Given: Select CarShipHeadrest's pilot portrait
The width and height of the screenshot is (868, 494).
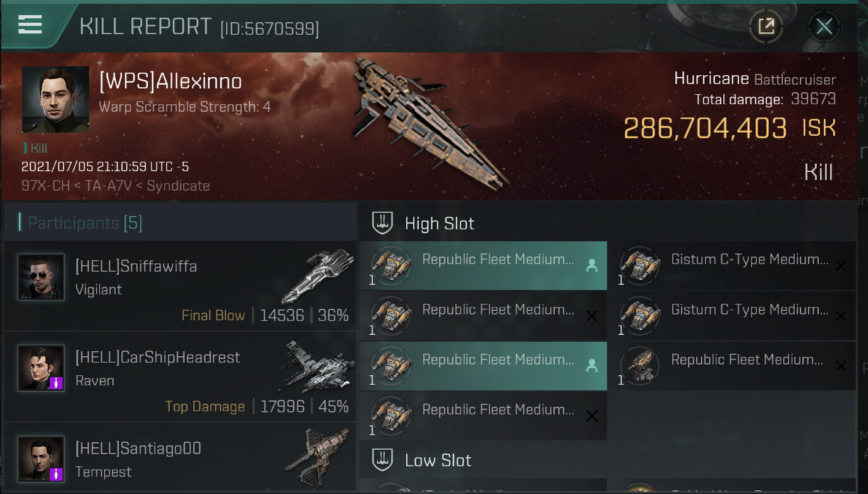Looking at the screenshot, I should (x=41, y=367).
